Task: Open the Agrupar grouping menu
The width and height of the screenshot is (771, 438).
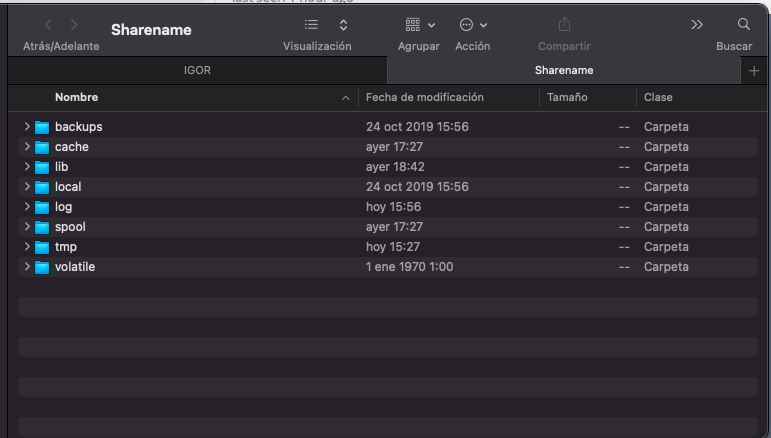Action: (419, 24)
